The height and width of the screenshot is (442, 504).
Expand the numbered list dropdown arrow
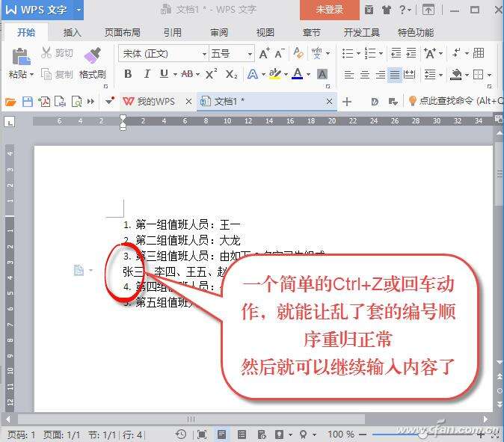point(381,53)
